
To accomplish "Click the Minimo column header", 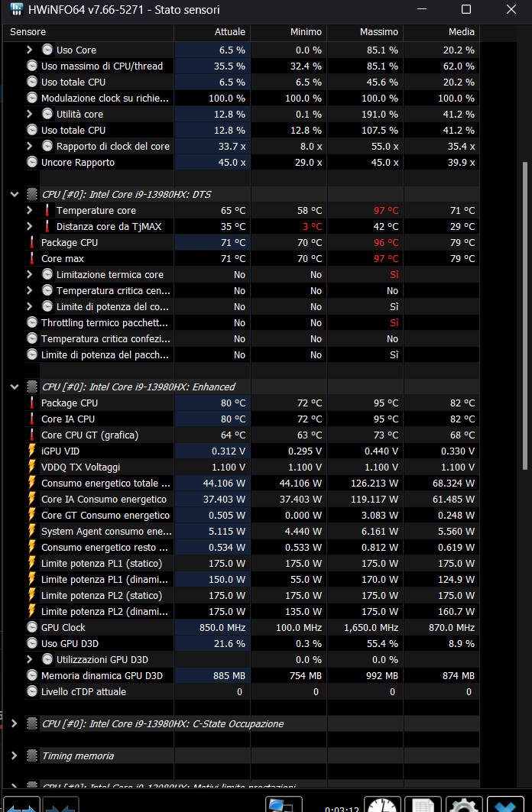I will [x=289, y=32].
